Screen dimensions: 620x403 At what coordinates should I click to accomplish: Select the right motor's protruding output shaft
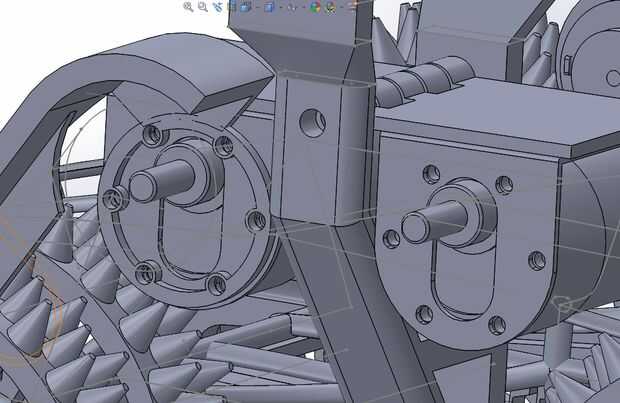[x=434, y=221]
